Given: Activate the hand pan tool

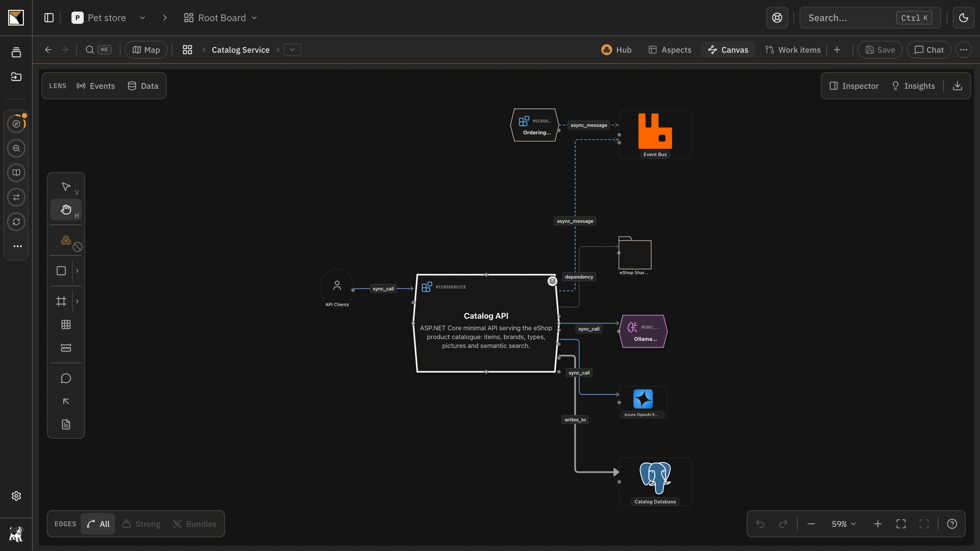Looking at the screenshot, I should point(66,209).
